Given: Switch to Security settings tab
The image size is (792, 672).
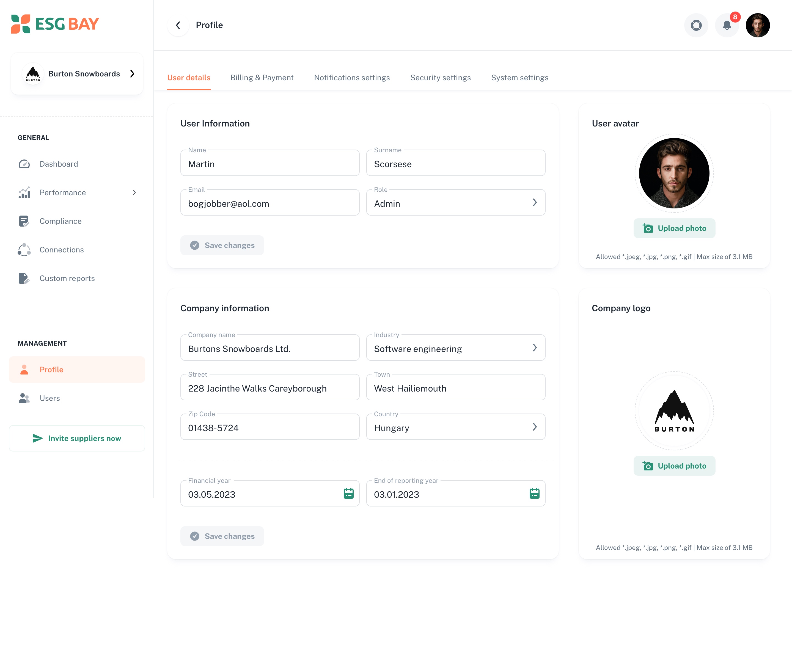Looking at the screenshot, I should [441, 78].
